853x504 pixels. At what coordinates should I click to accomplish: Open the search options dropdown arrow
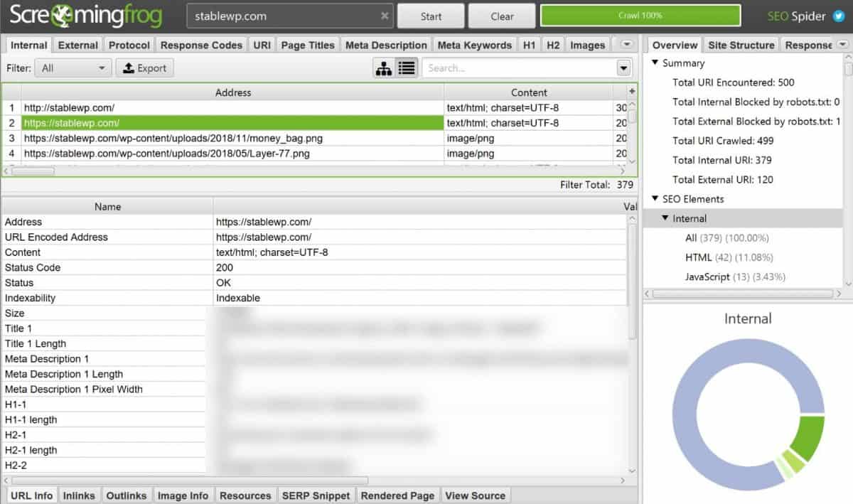tap(624, 68)
